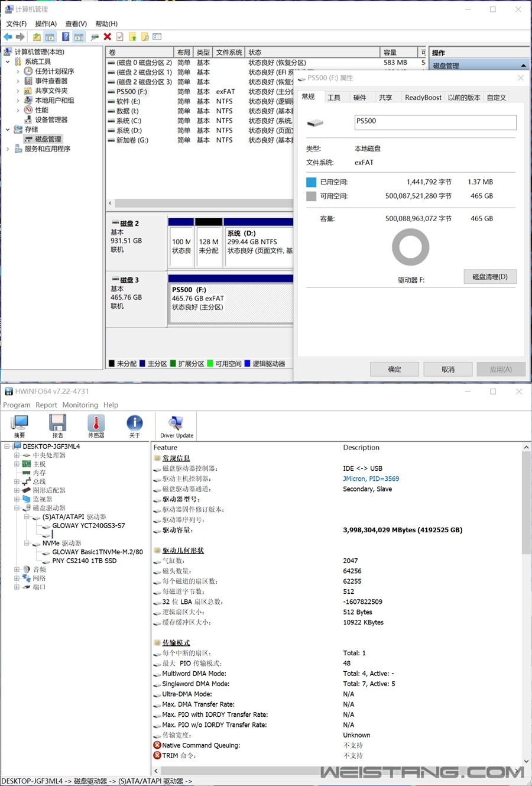
Task: Collapse the DESKTOP-JGF3ML4 root node
Action: point(7,447)
